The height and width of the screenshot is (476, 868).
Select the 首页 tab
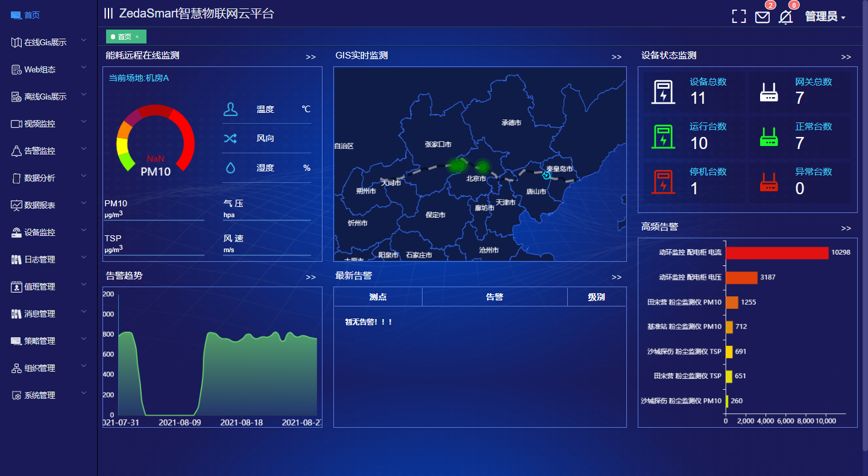coord(125,37)
